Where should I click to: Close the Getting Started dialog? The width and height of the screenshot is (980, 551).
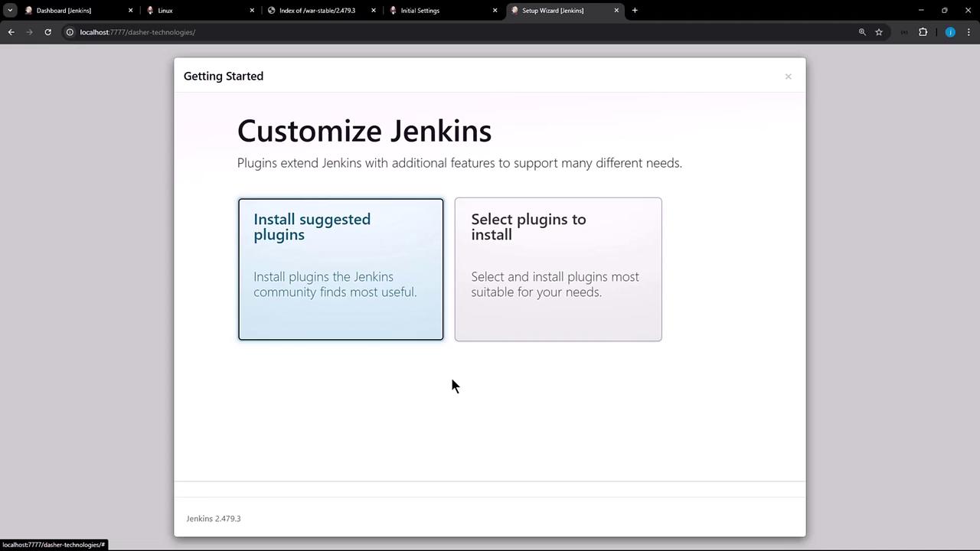pyautogui.click(x=788, y=77)
